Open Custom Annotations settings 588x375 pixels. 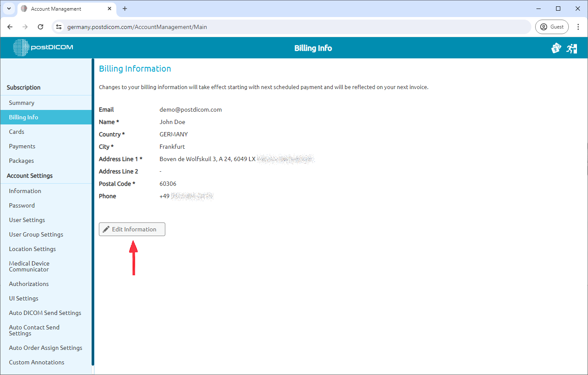pyautogui.click(x=37, y=362)
